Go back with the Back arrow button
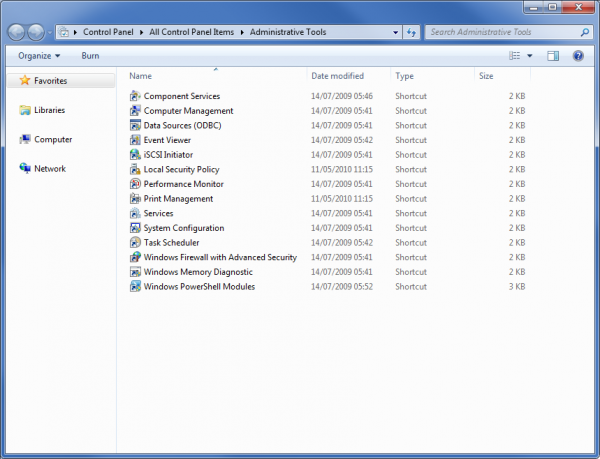This screenshot has width=600, height=459. pos(16,32)
